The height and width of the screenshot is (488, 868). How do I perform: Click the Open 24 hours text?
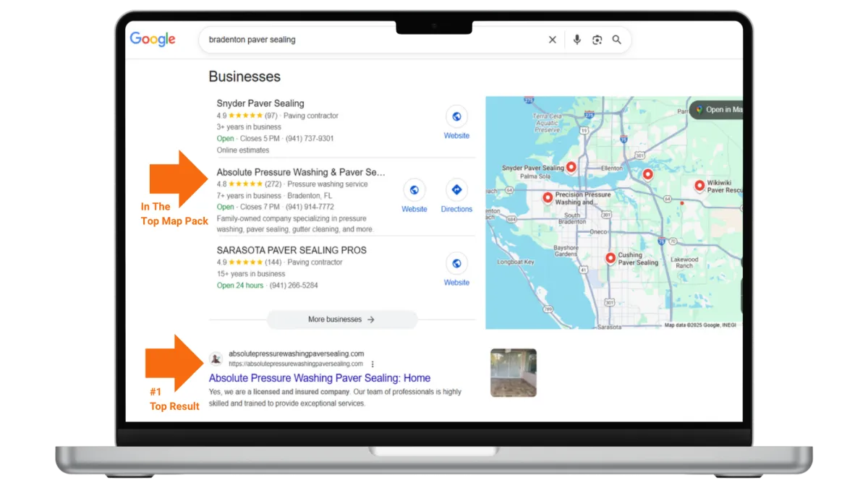[240, 286]
